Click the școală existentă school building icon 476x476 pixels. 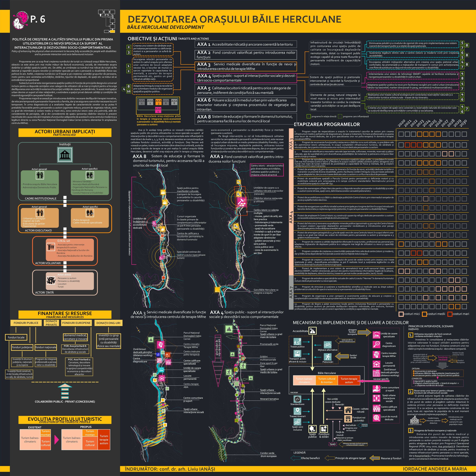(x=414, y=420)
